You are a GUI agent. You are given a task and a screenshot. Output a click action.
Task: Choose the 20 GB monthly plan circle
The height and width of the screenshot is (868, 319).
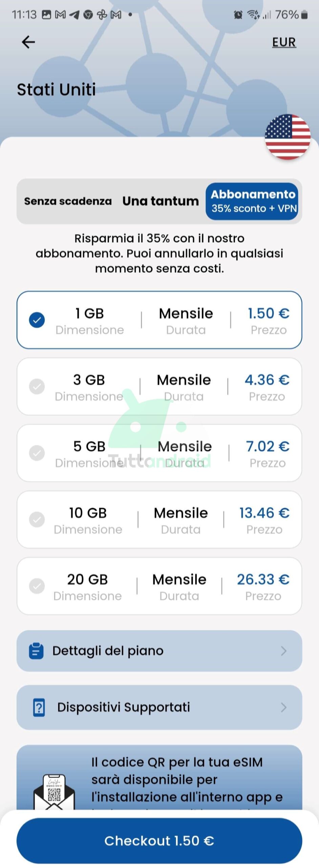point(37,586)
